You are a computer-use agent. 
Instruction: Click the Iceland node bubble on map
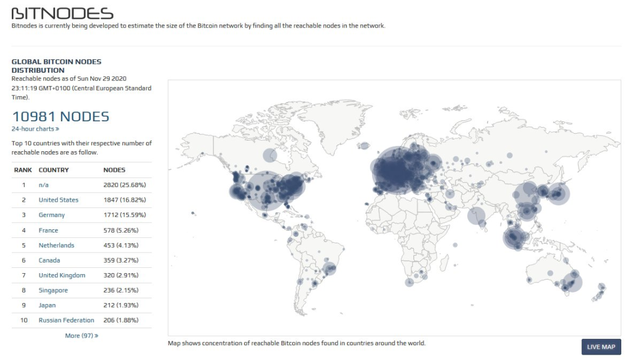pyautogui.click(x=365, y=146)
